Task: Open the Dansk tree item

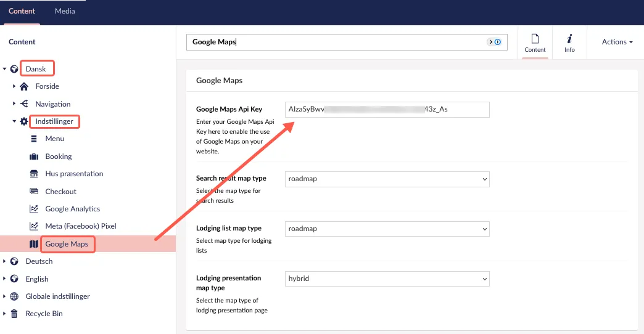Action: 36,69
